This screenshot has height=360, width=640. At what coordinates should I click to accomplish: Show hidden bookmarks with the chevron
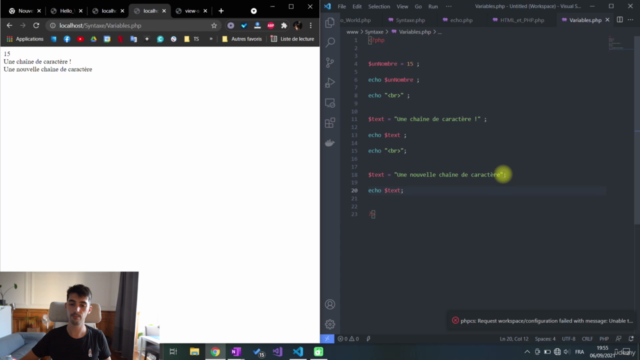click(211, 39)
